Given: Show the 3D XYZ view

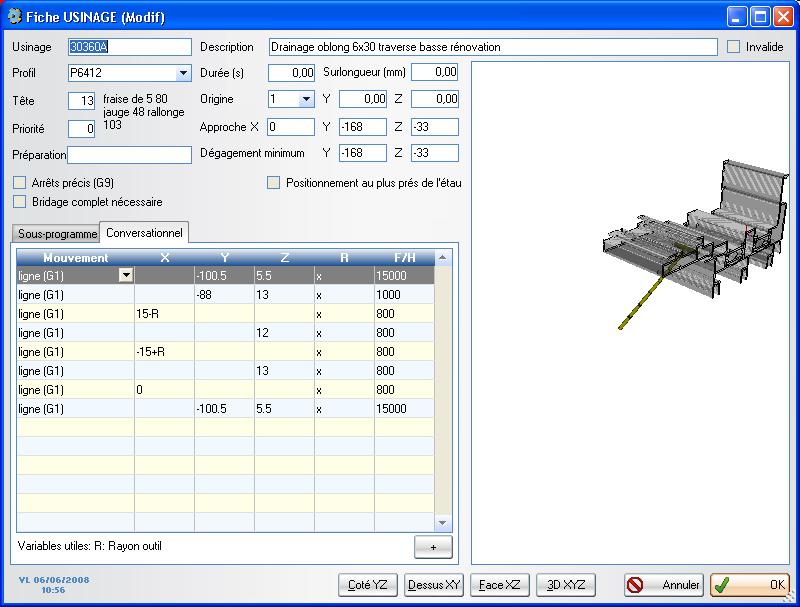Looking at the screenshot, I should (566, 585).
